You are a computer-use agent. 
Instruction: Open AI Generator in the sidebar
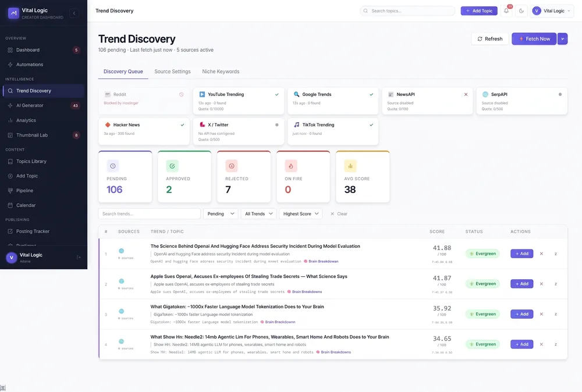click(44, 106)
